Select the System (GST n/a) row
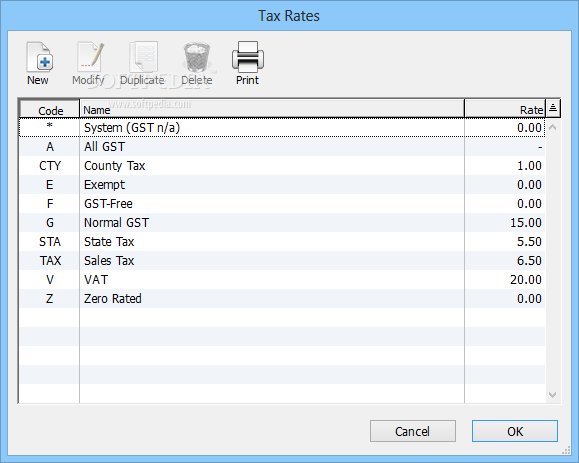Viewport: 579px width, 463px height. 282,127
